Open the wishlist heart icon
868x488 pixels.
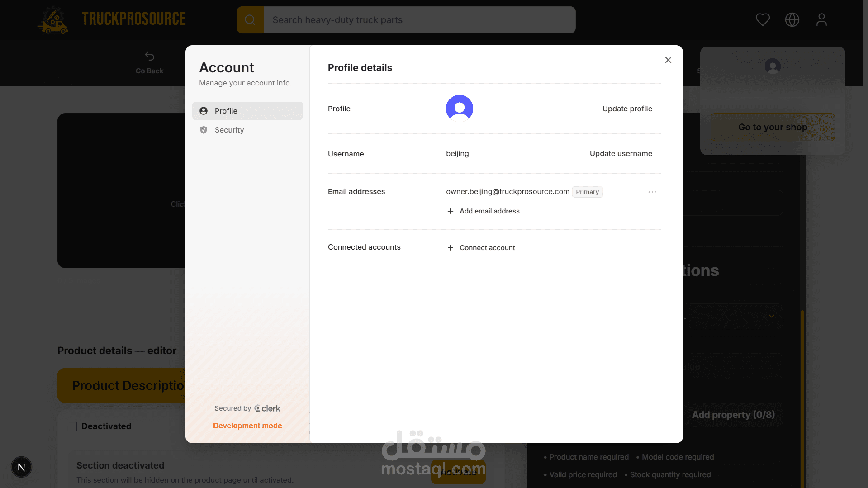tap(763, 20)
